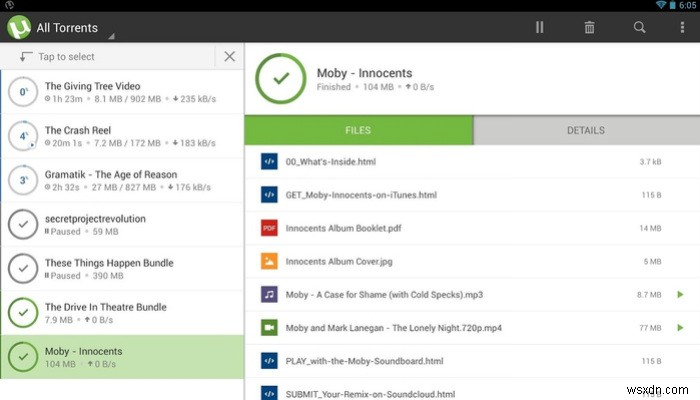Open the overflow menu (three dots)
Image resolution: width=700 pixels, height=400 pixels.
click(x=682, y=27)
